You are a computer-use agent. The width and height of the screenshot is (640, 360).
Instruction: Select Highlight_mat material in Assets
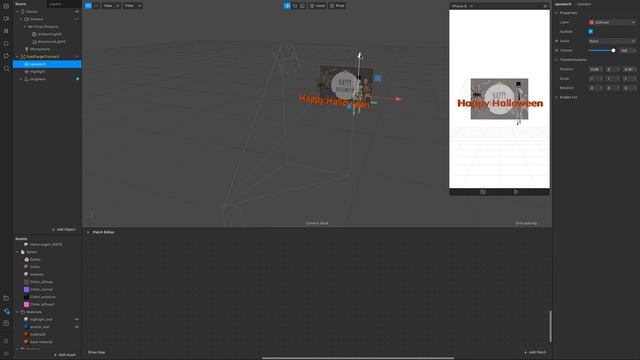click(41, 319)
